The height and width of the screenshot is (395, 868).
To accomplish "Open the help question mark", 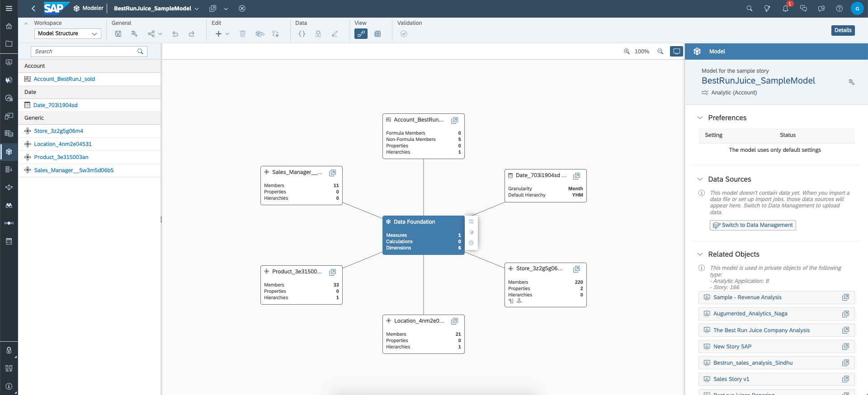I will (x=840, y=9).
